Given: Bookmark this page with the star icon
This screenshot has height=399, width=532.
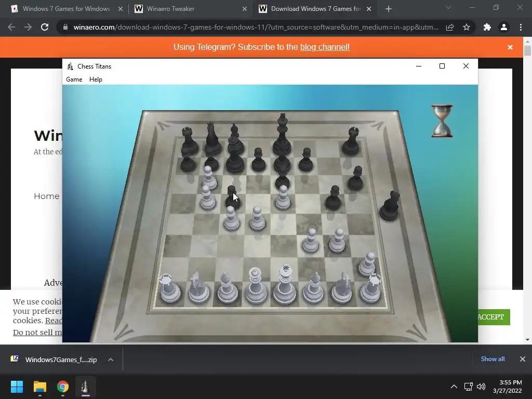Looking at the screenshot, I should pyautogui.click(x=467, y=27).
